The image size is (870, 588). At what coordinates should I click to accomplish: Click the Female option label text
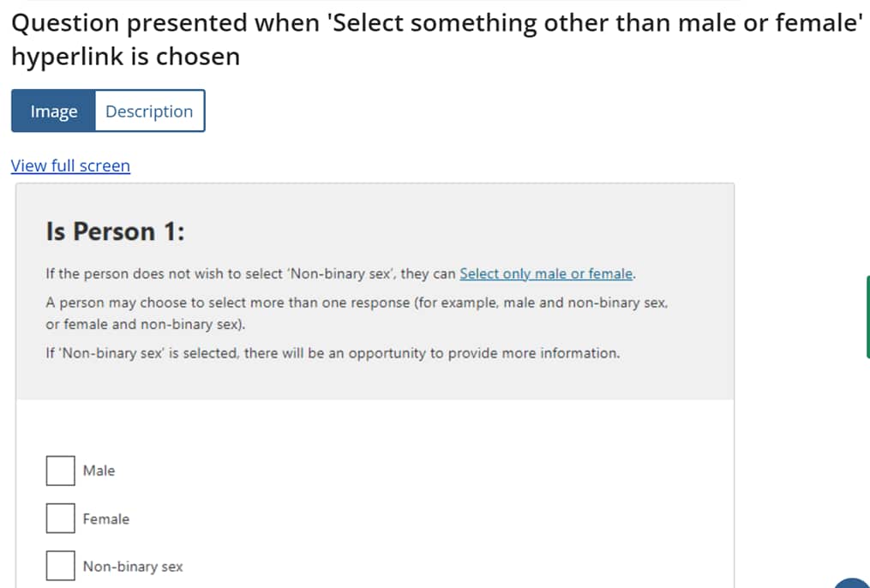[105, 518]
